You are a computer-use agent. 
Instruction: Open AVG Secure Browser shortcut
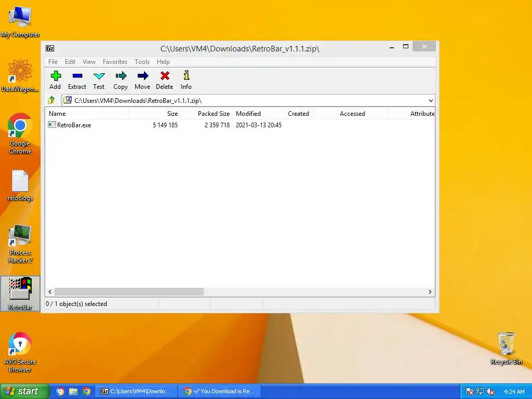click(x=20, y=352)
